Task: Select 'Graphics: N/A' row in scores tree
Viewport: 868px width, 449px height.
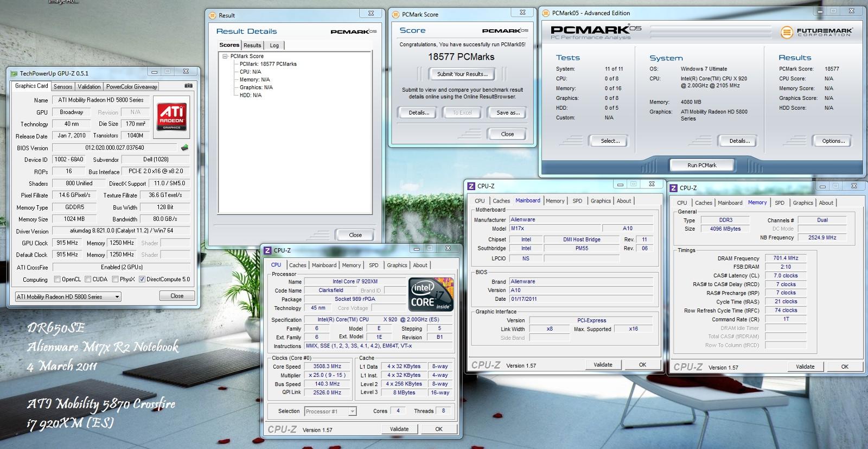Action: [x=256, y=87]
